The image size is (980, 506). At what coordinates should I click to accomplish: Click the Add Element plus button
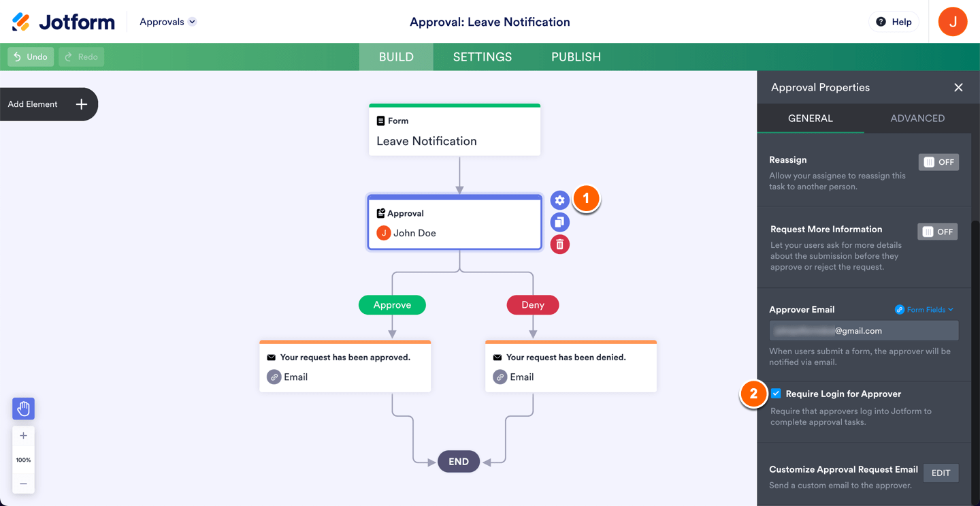pos(82,104)
